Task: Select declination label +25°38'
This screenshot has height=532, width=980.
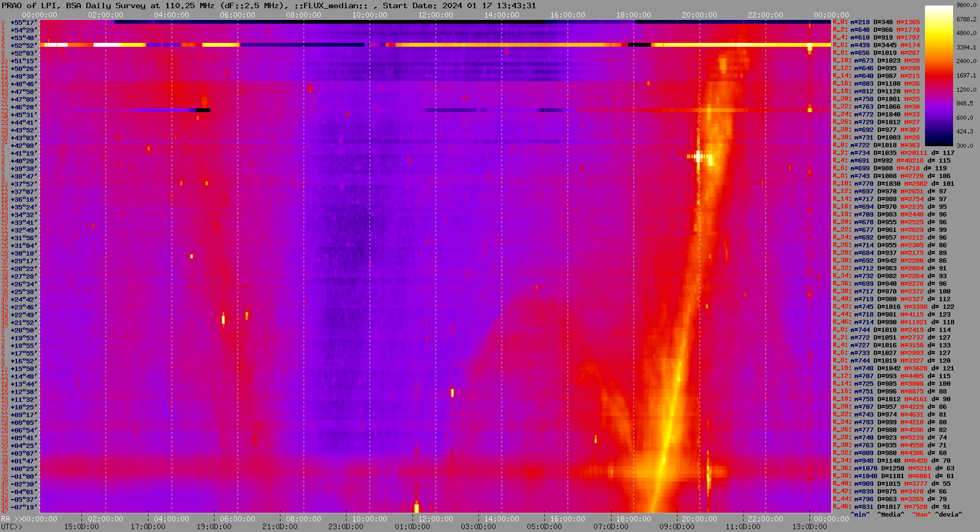Action: [x=24, y=292]
